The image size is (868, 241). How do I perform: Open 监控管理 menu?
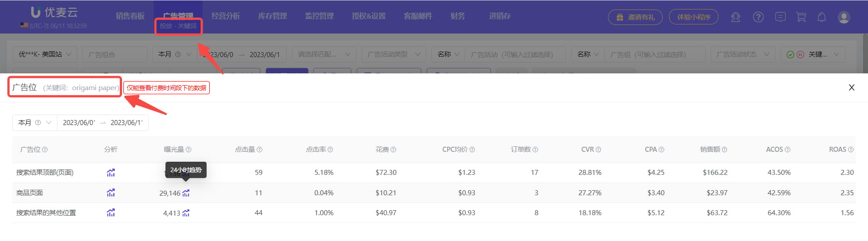[x=320, y=16]
